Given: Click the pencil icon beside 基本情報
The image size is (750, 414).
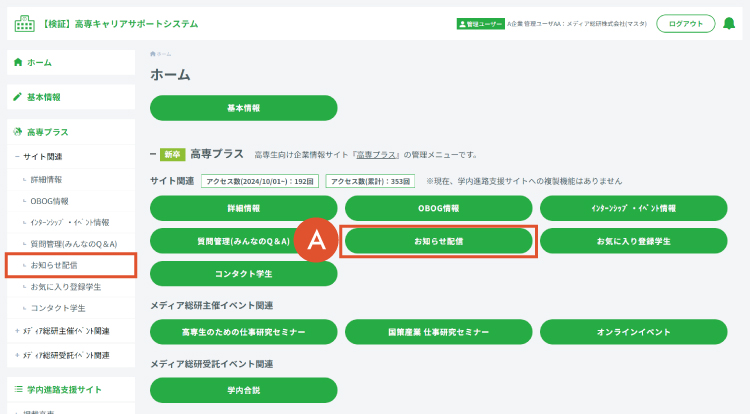Looking at the screenshot, I should click(x=18, y=97).
